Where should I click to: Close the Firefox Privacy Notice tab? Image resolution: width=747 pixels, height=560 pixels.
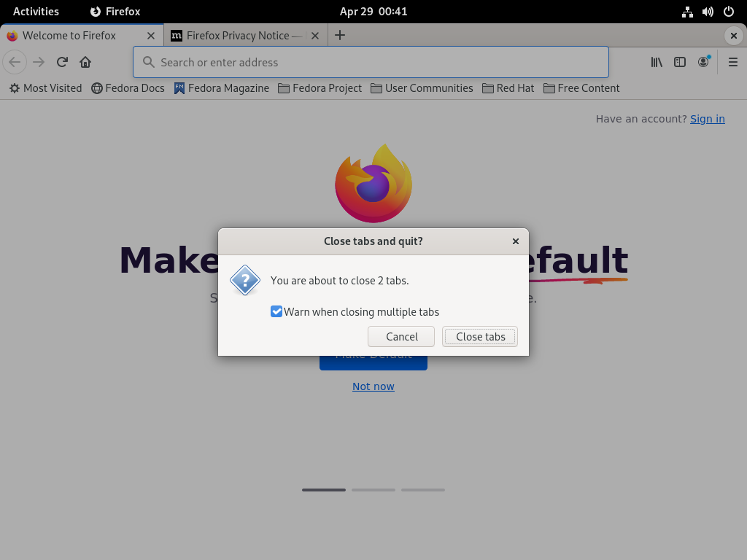coord(315,36)
